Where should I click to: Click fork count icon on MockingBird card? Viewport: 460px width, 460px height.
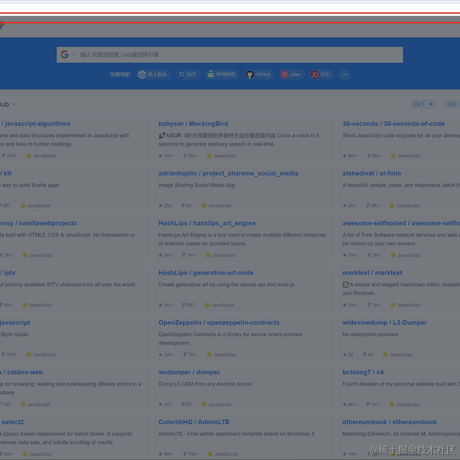pyautogui.click(x=185, y=156)
